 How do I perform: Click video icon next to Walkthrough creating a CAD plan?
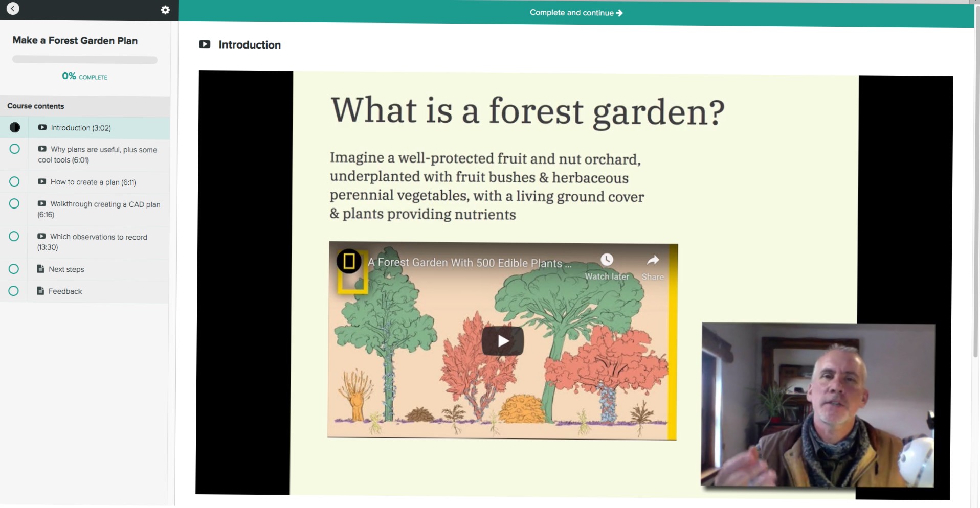(x=42, y=203)
